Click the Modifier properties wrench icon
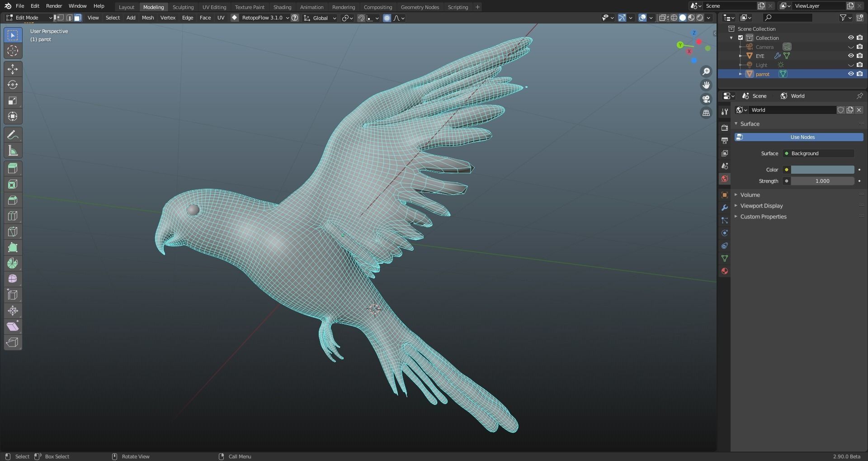The height and width of the screenshot is (461, 868). pyautogui.click(x=725, y=208)
